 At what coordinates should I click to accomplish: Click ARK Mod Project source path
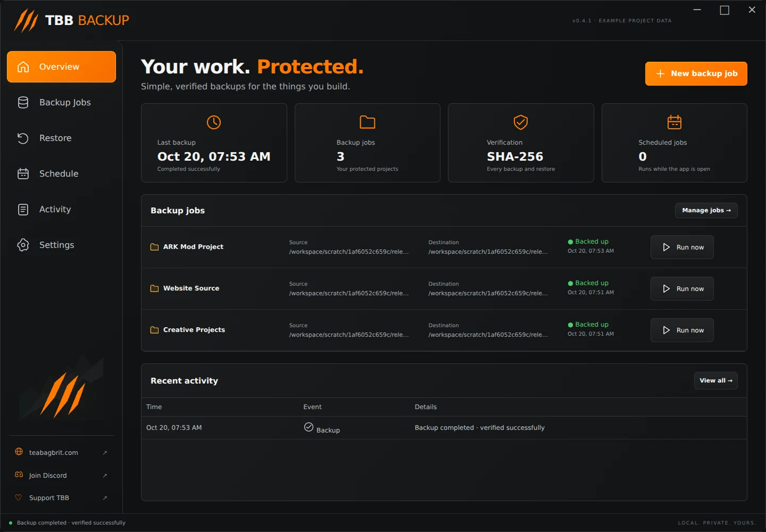[349, 252]
